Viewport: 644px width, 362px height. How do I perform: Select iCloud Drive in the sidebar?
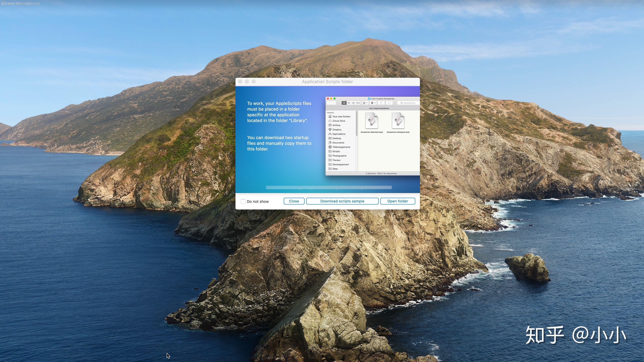pyautogui.click(x=338, y=121)
